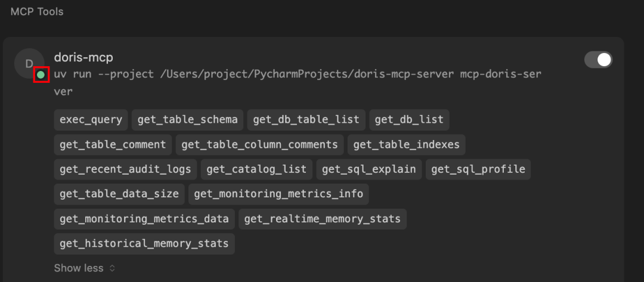Select the exec_query tool tag
Screen dimensions: 644x282
[91, 120]
